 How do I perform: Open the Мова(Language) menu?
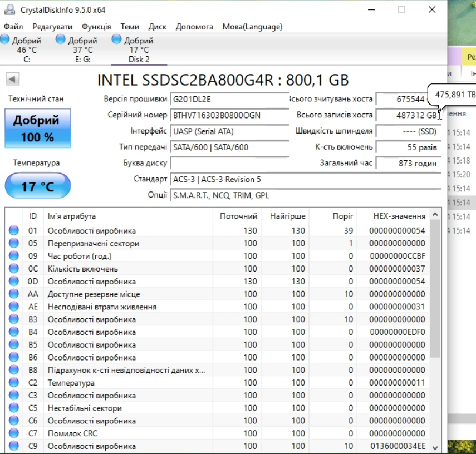[252, 27]
